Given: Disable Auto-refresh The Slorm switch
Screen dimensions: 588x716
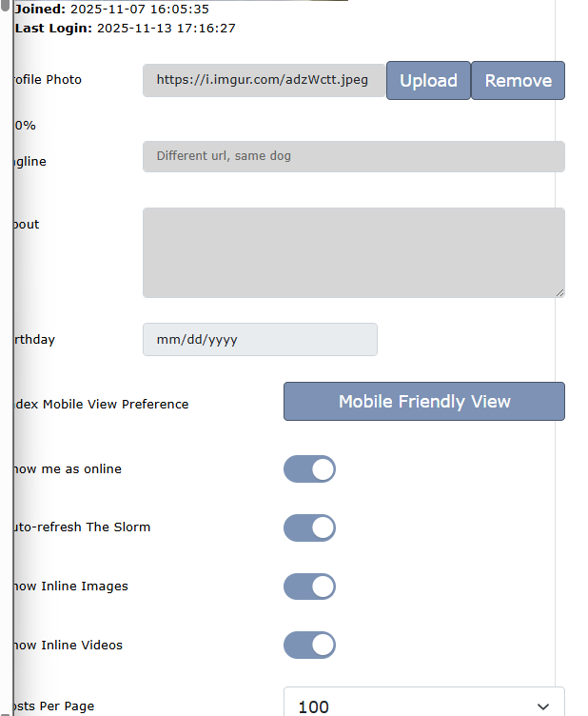Looking at the screenshot, I should point(309,528).
